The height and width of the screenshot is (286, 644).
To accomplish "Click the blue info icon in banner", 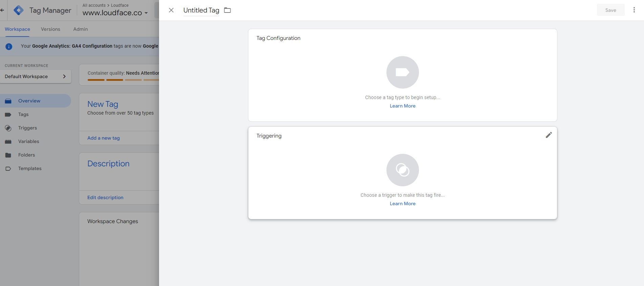I will (x=9, y=46).
